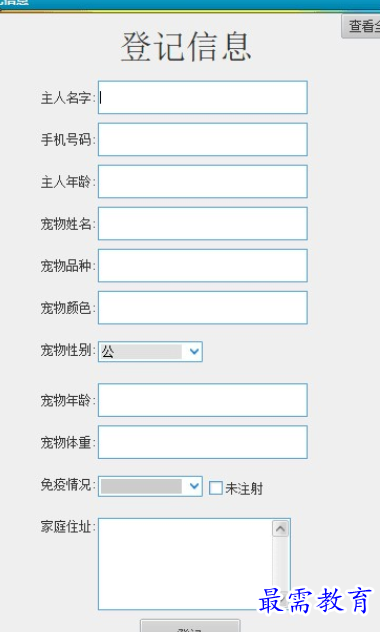Focus the 宠物品种 input box

pos(203,266)
